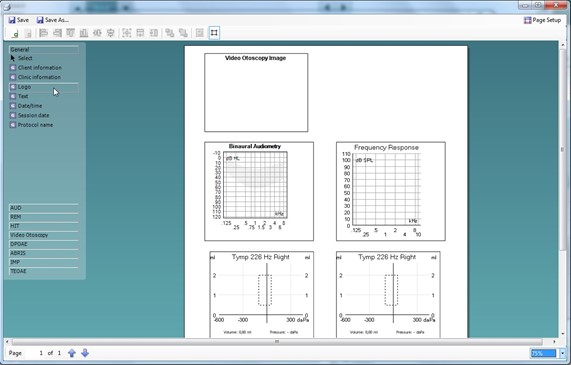Click the Save As button
The height and width of the screenshot is (365, 571).
click(52, 20)
